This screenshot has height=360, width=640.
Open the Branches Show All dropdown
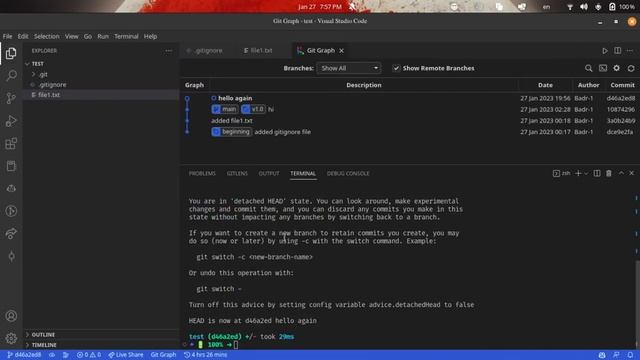click(x=349, y=68)
